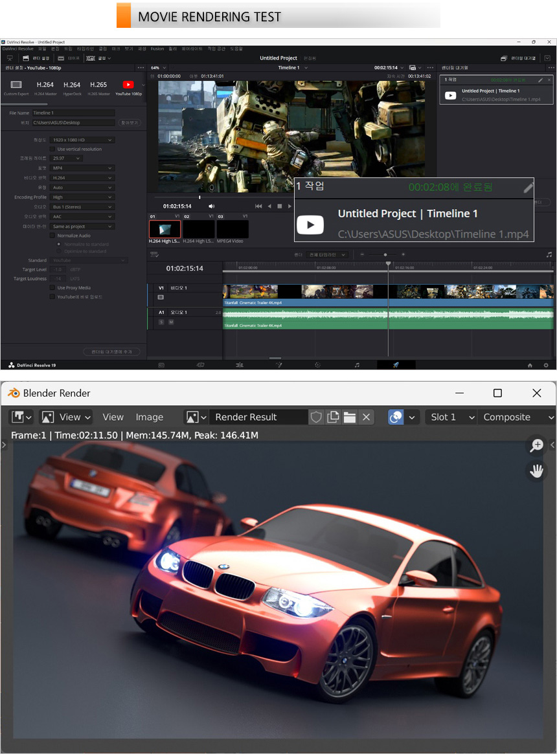Select Normalize to standard radio option
The width and height of the screenshot is (557, 756).
coord(60,245)
